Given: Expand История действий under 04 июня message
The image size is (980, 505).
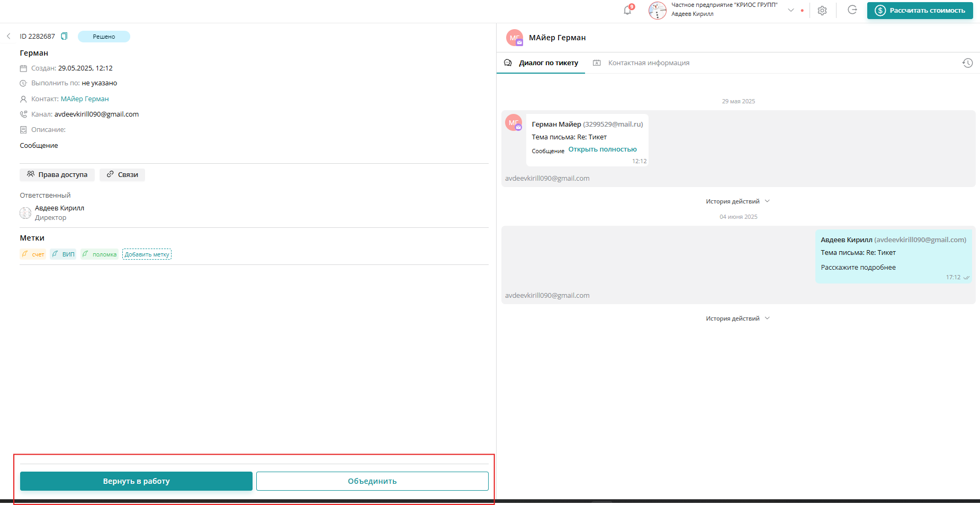Looking at the screenshot, I should (x=738, y=318).
